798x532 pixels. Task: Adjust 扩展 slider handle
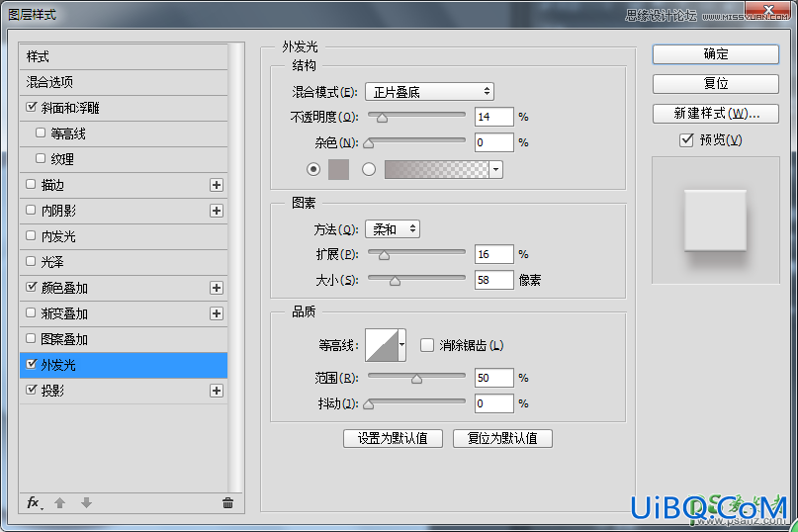385,255
